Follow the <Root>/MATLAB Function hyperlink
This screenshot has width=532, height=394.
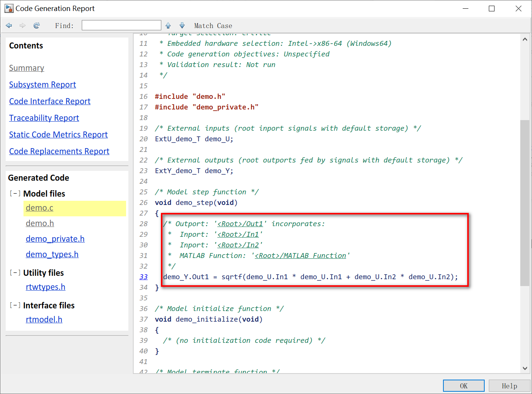click(x=301, y=256)
